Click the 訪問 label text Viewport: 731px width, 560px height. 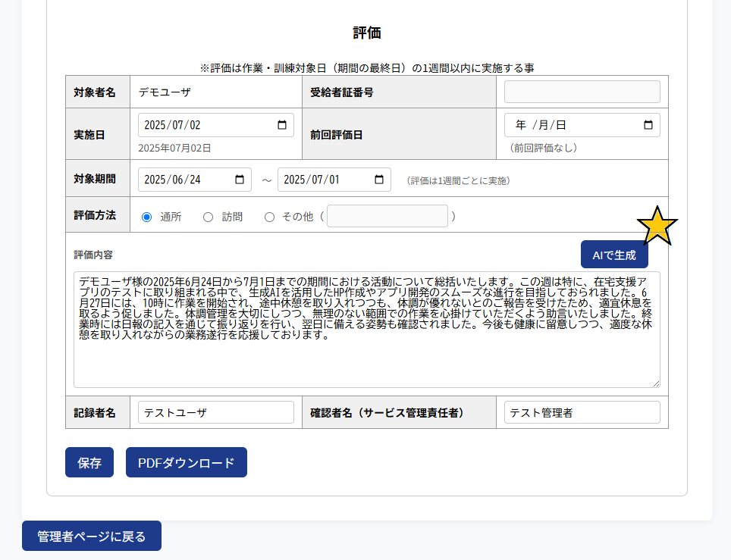click(232, 217)
